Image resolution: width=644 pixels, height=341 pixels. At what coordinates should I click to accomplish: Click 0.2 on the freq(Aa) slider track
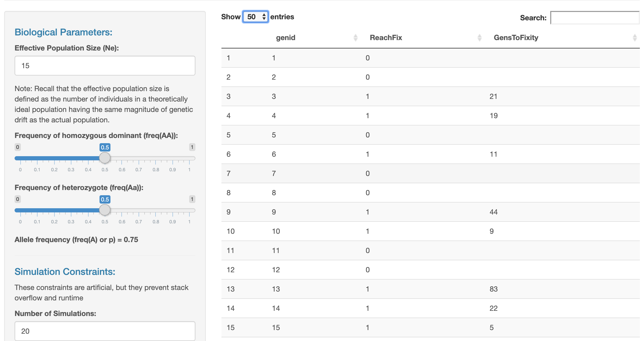[x=54, y=210]
